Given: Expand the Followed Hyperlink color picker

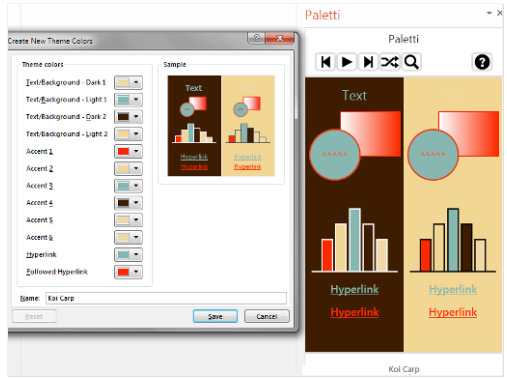Looking at the screenshot, I should (136, 272).
